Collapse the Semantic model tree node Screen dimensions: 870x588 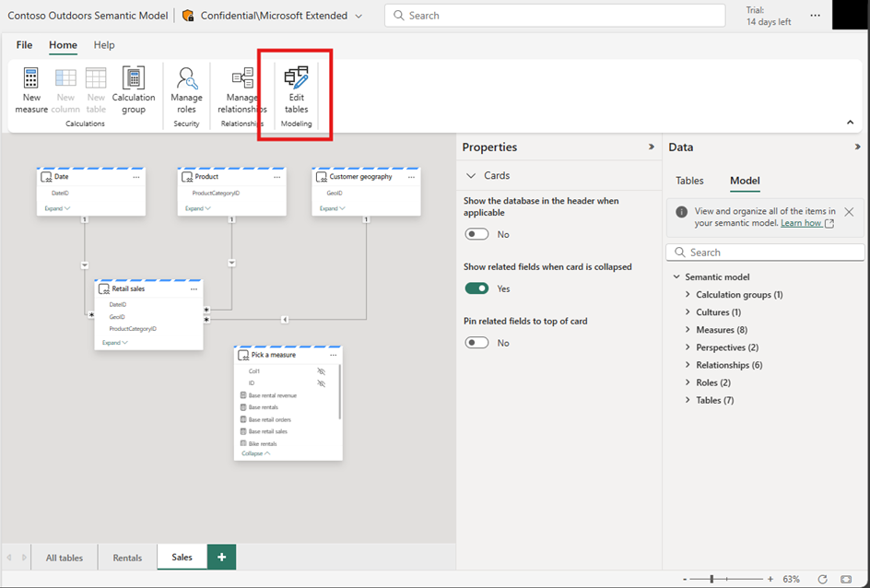click(676, 276)
